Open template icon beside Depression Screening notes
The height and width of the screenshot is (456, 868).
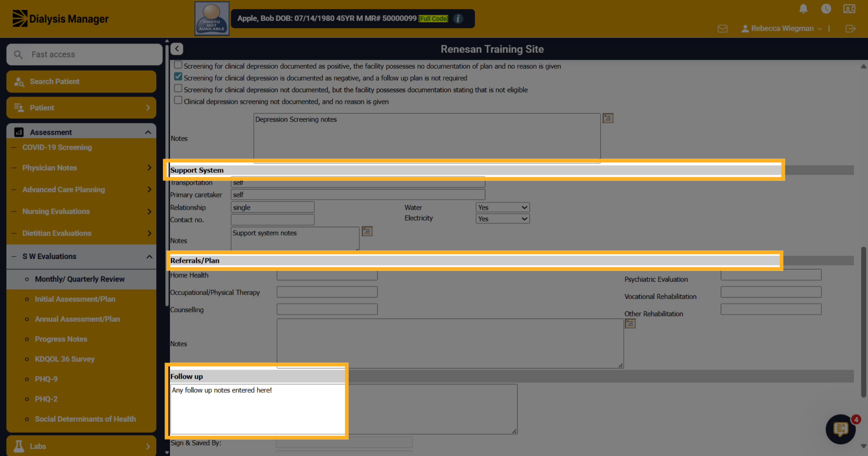[608, 118]
